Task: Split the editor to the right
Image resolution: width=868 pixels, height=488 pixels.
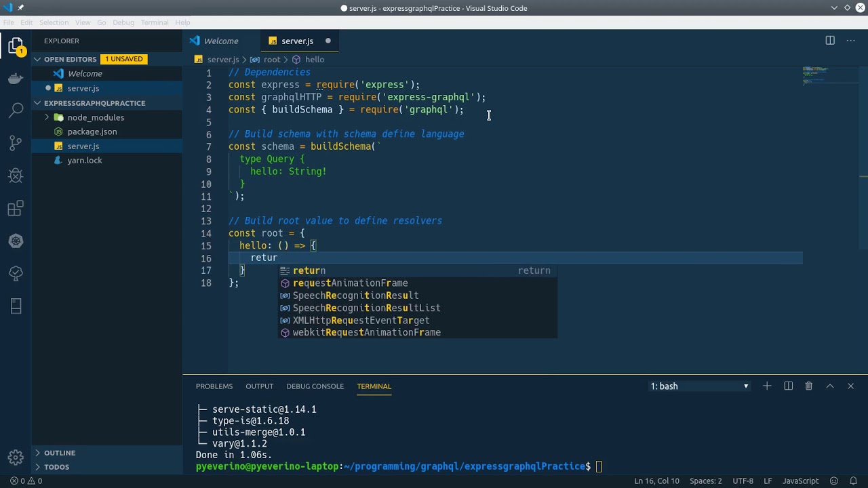Action: (830, 41)
